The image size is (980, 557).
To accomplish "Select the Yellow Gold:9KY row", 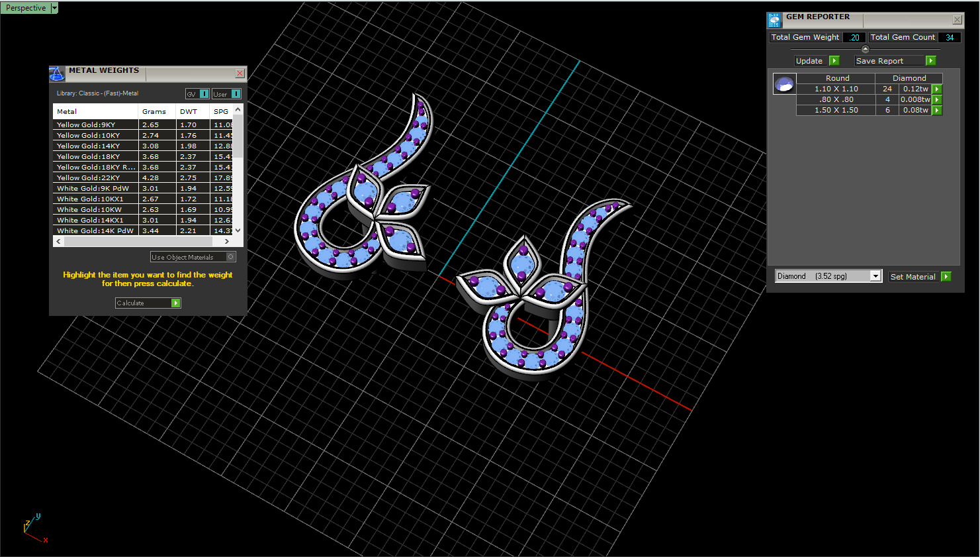I will 143,125.
